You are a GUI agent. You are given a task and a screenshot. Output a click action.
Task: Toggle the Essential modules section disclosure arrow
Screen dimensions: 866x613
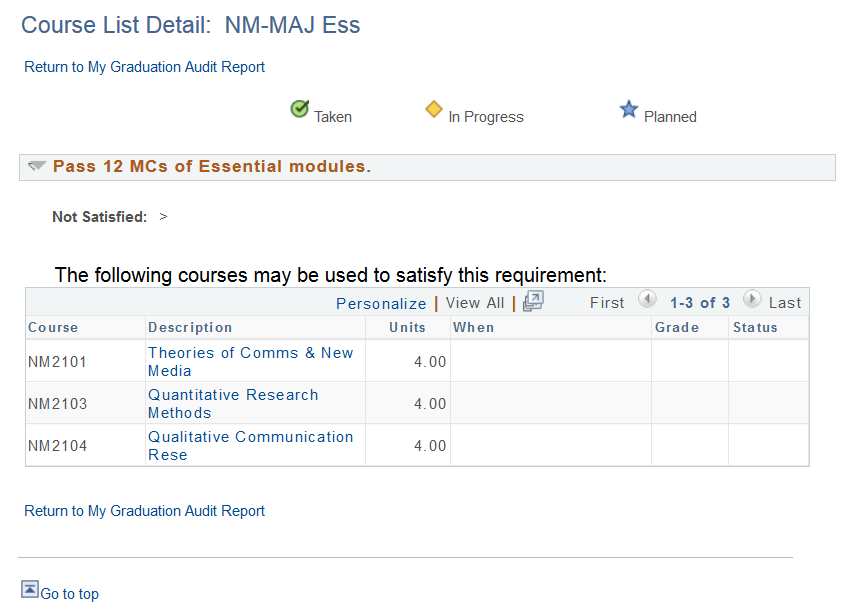37,165
